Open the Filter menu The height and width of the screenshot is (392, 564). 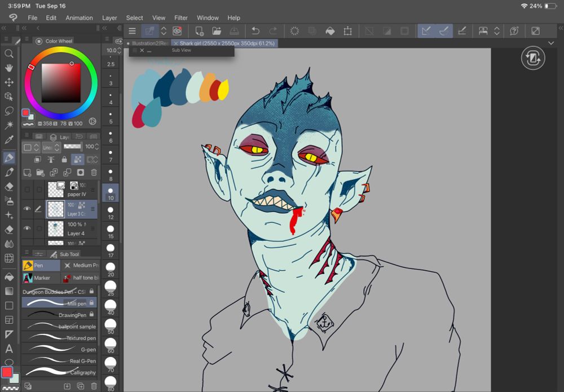tap(181, 17)
